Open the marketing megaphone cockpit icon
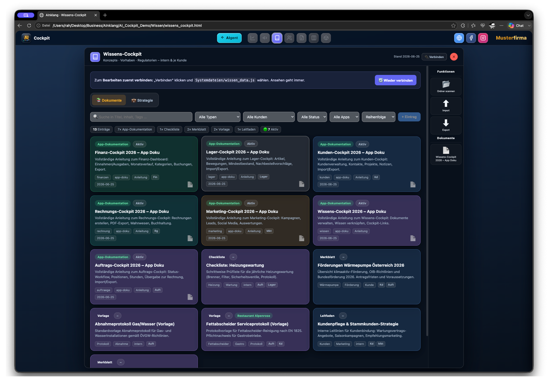 [x=265, y=38]
